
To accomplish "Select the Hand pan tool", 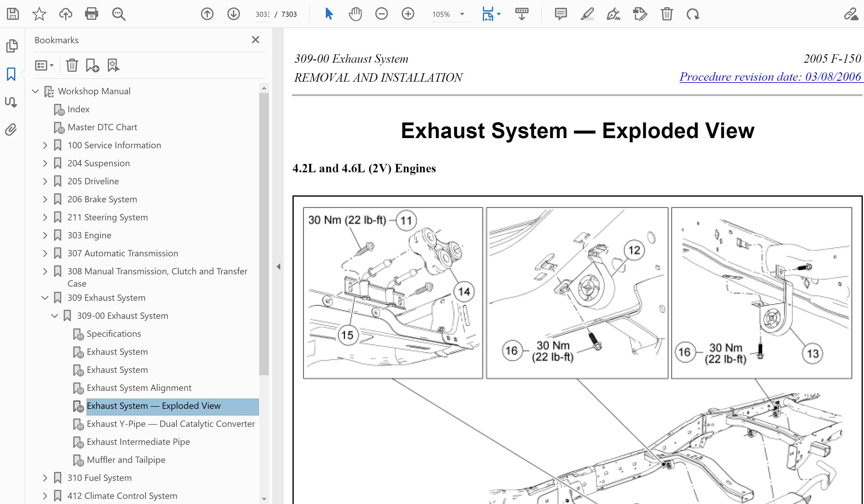I will tap(355, 14).
